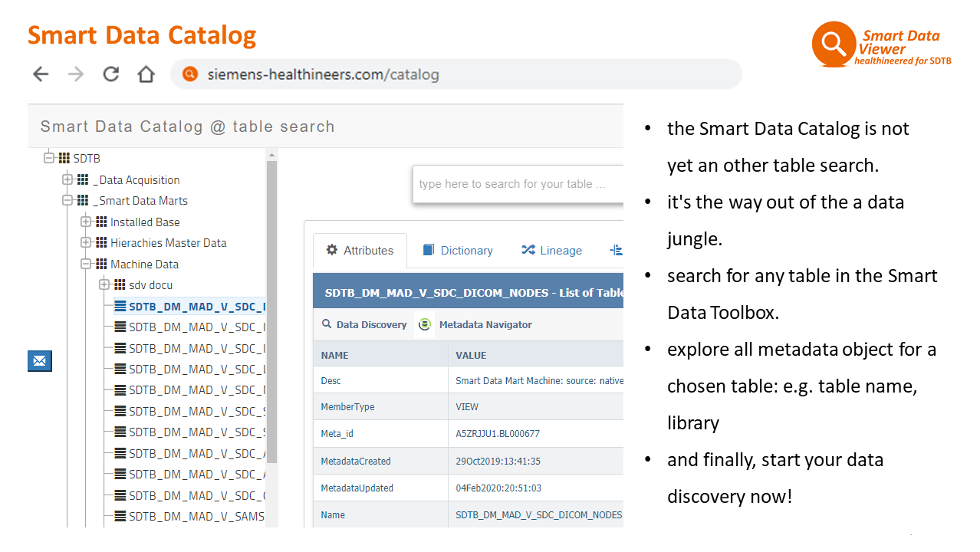Viewport: 980px width, 552px height.
Task: Click the Smart Data Viewer logo
Action: point(834,44)
